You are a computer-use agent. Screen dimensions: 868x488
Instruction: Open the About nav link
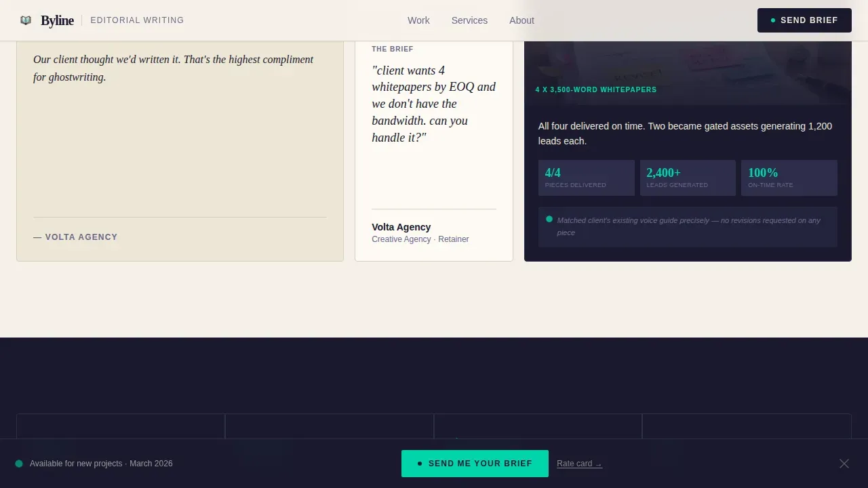pos(521,20)
